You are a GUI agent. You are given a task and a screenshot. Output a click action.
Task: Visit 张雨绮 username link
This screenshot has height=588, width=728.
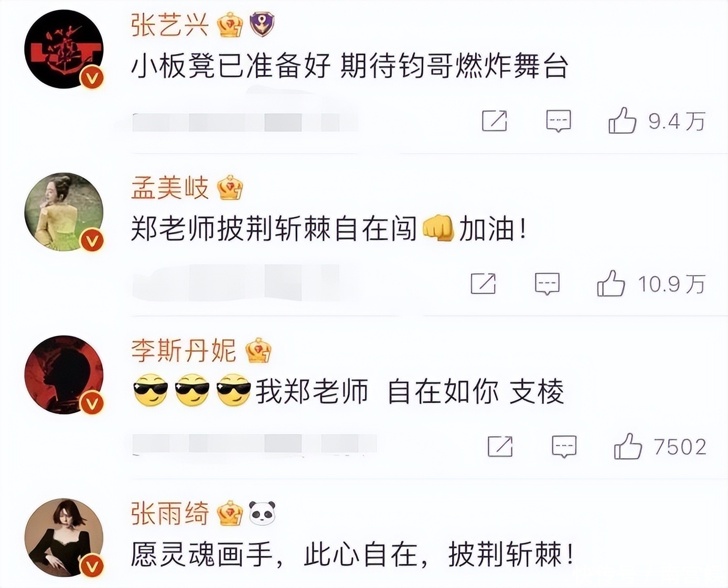(170, 514)
